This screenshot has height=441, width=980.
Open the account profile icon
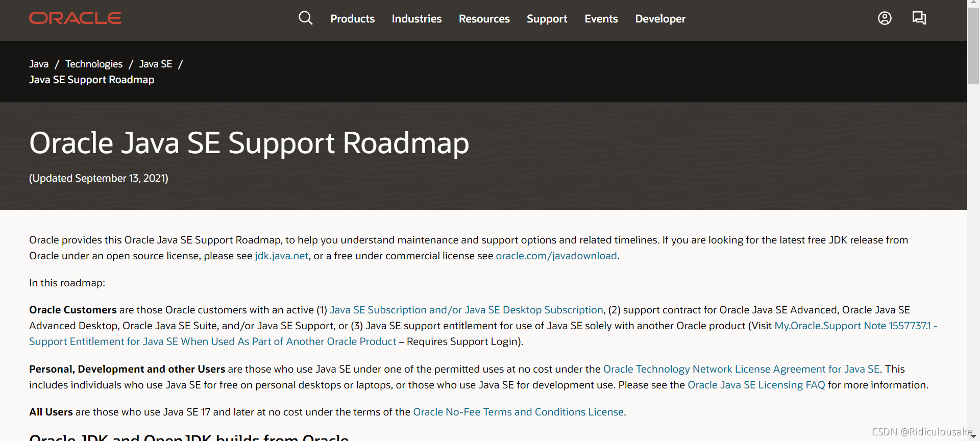(x=885, y=18)
